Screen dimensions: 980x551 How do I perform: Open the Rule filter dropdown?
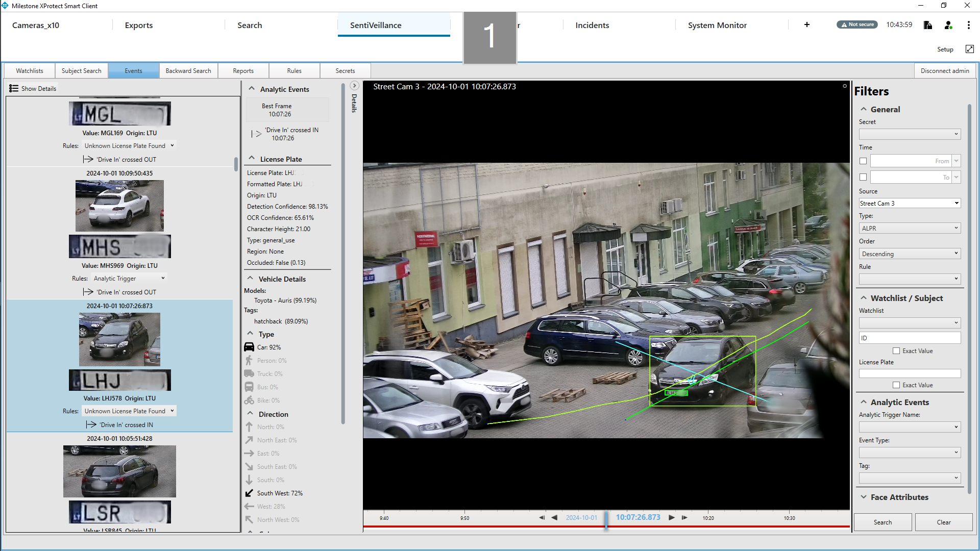click(x=910, y=279)
